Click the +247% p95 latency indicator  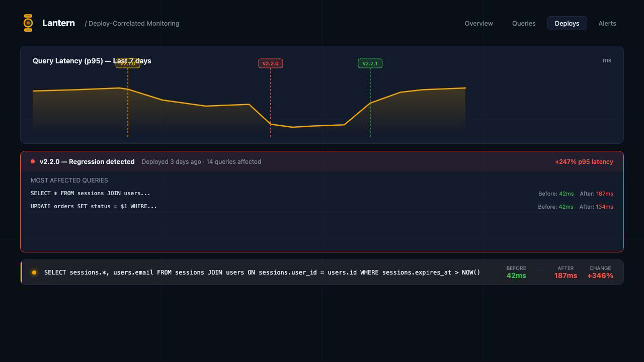click(584, 161)
